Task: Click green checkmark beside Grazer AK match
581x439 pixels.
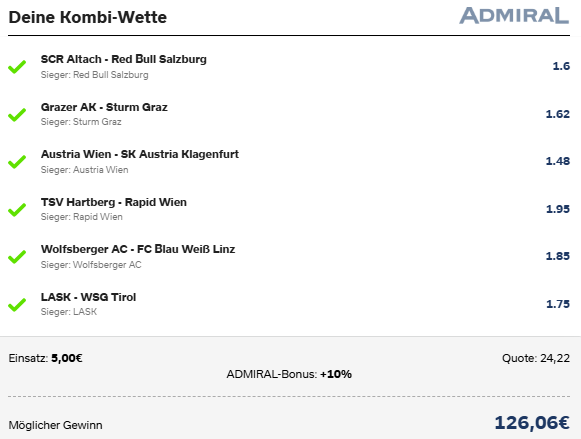Action: tap(17, 114)
